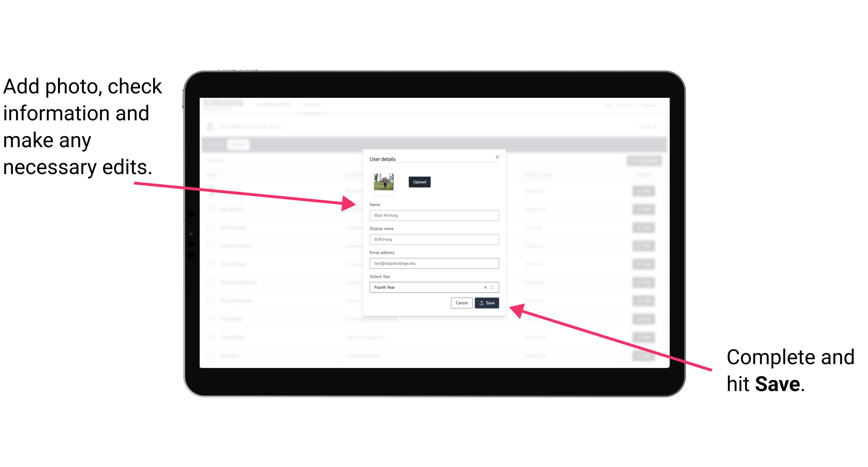
Task: Click the close X icon on dialog
Action: [498, 157]
